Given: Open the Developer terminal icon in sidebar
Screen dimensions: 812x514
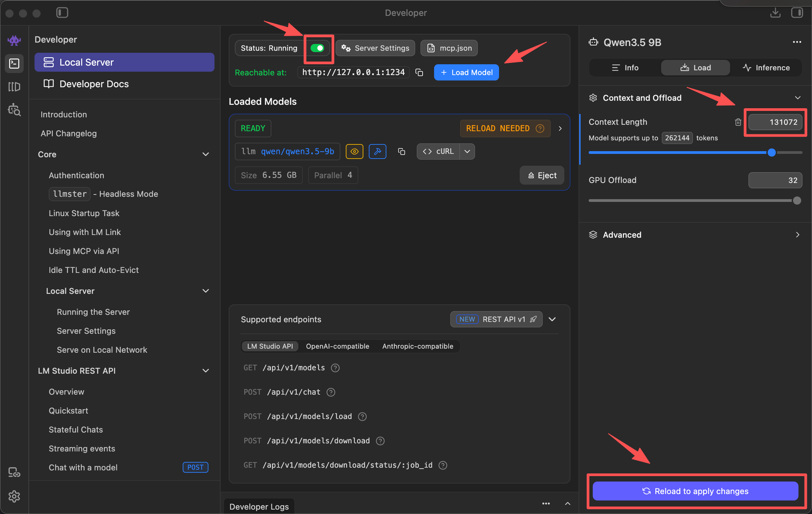Looking at the screenshot, I should pyautogui.click(x=14, y=63).
